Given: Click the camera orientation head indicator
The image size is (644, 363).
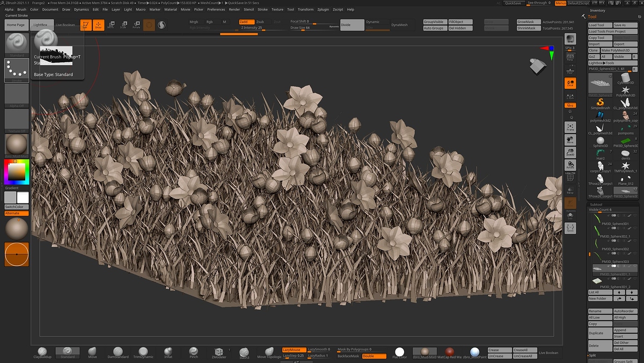Looking at the screenshot, I should click(x=538, y=67).
